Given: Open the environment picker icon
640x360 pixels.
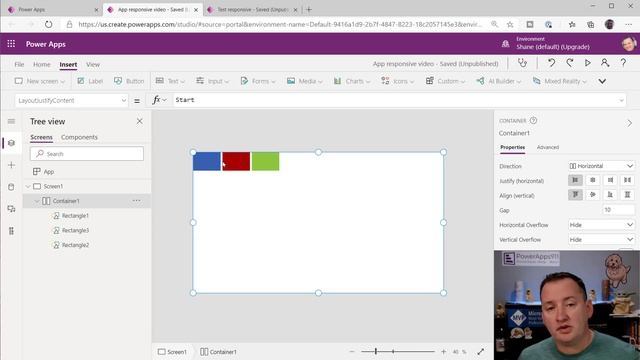Looking at the screenshot, I should click(x=505, y=44).
